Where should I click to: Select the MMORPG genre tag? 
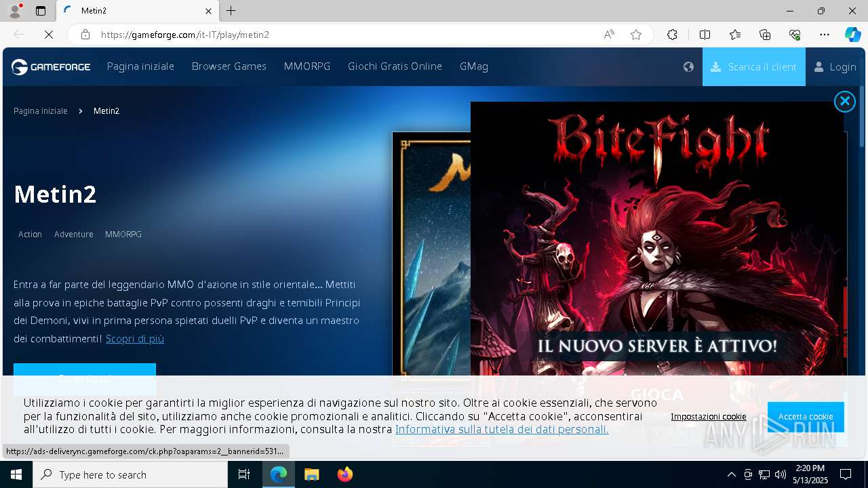[x=123, y=235]
